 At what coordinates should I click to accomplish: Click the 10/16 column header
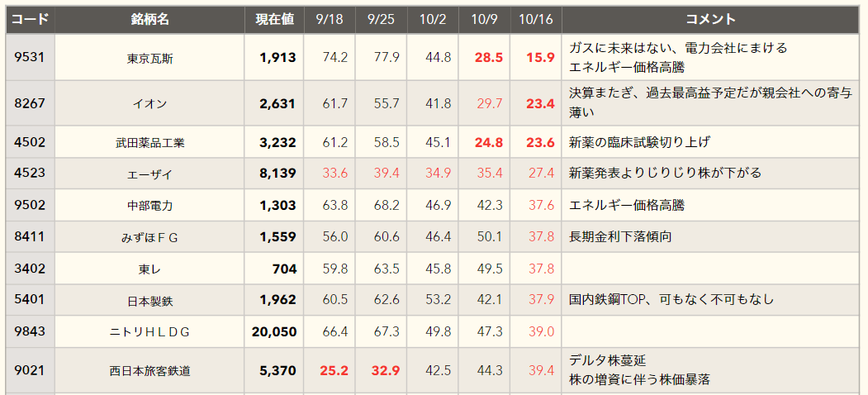[536, 19]
